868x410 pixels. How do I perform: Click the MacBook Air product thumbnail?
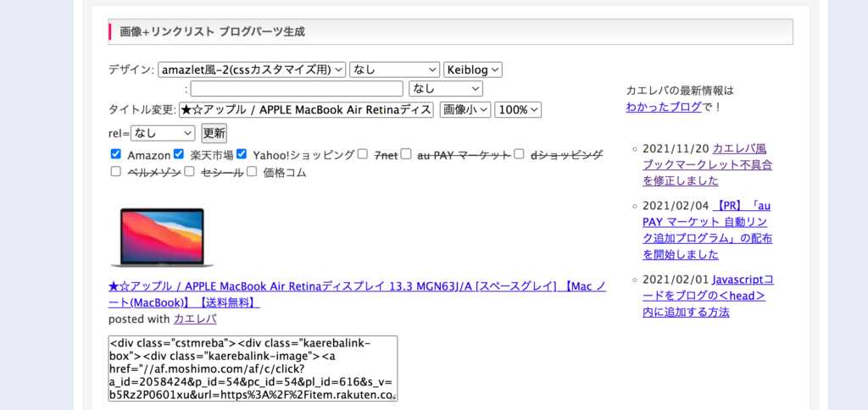(162, 237)
